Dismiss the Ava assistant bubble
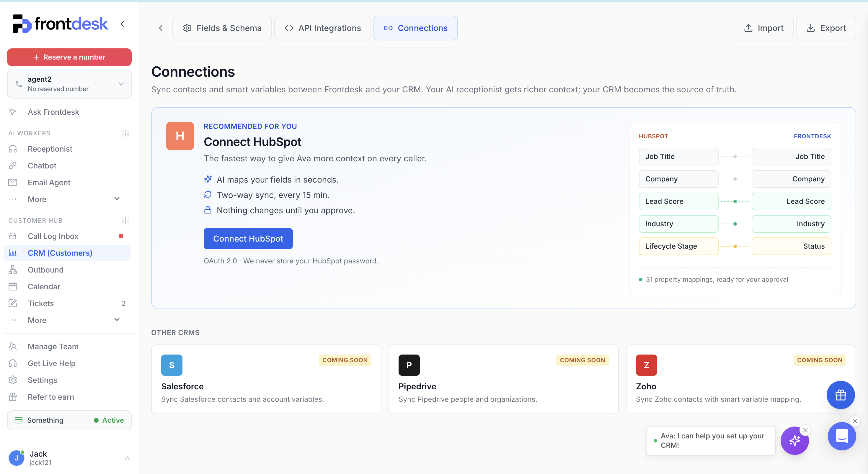 tap(805, 430)
